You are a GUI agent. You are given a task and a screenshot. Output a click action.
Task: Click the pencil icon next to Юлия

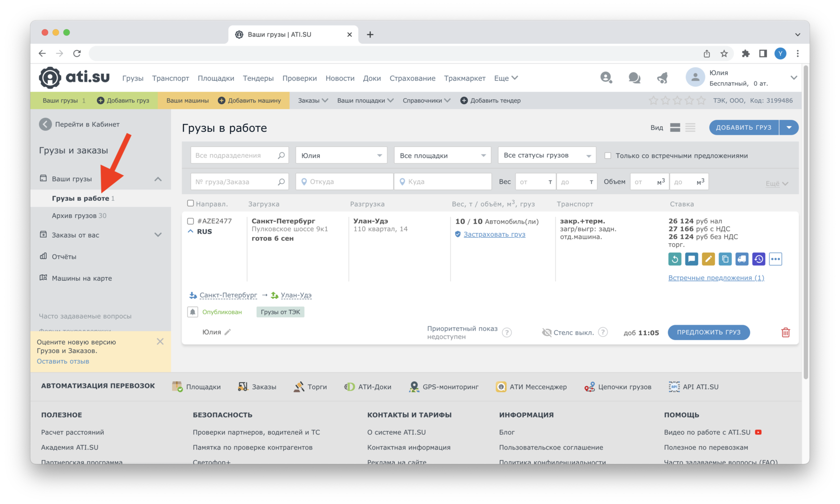coord(227,332)
